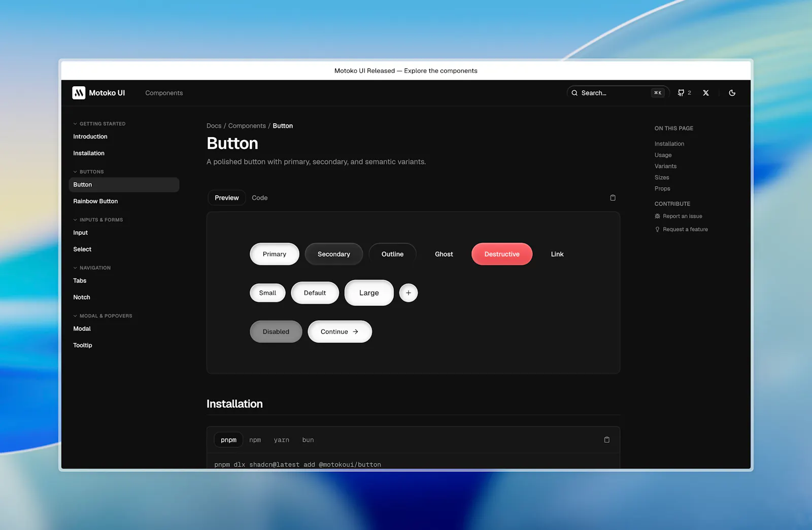Image resolution: width=812 pixels, height=530 pixels.
Task: Open the Modal component page
Action: pos(82,329)
